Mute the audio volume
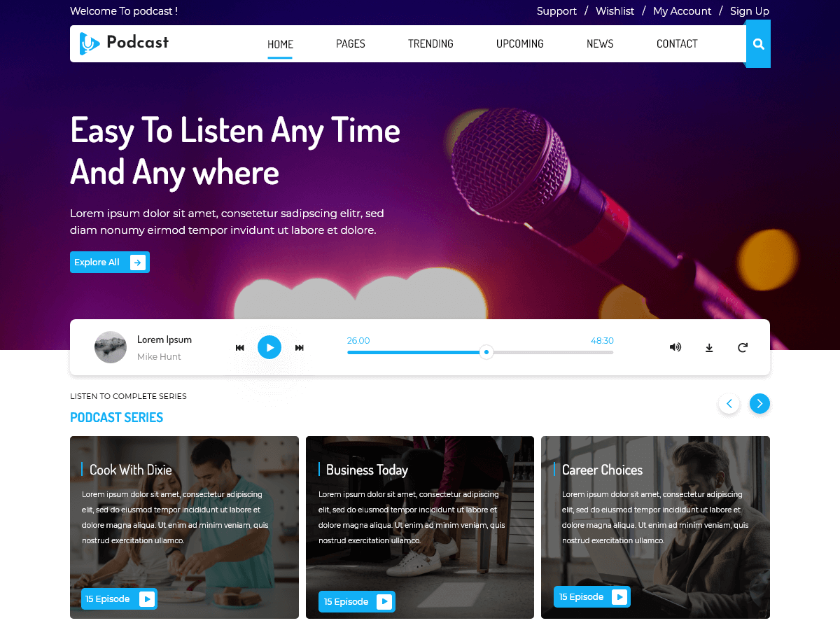This screenshot has height=630, width=840. point(675,347)
